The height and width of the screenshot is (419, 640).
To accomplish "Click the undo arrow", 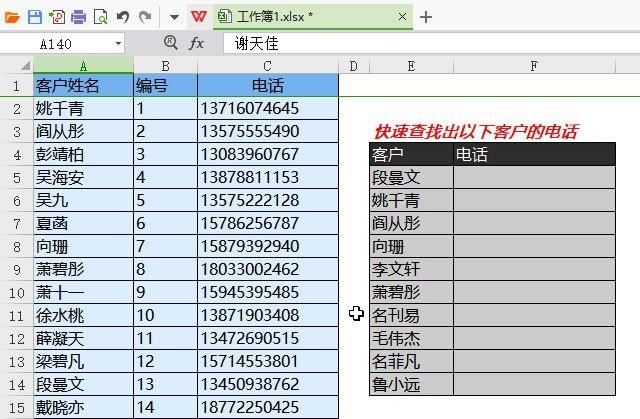I will tap(122, 17).
